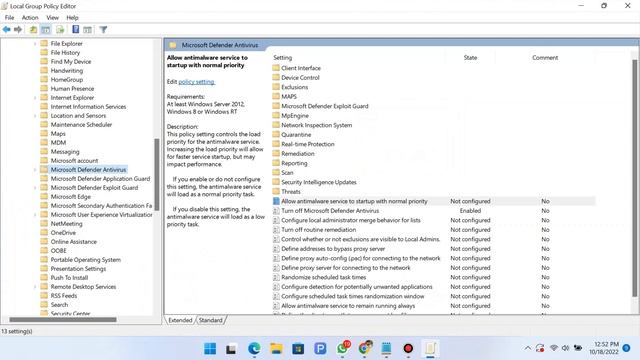The height and width of the screenshot is (360, 640).
Task: Select the Maintenance Scheduler tree folder
Action: (x=81, y=124)
